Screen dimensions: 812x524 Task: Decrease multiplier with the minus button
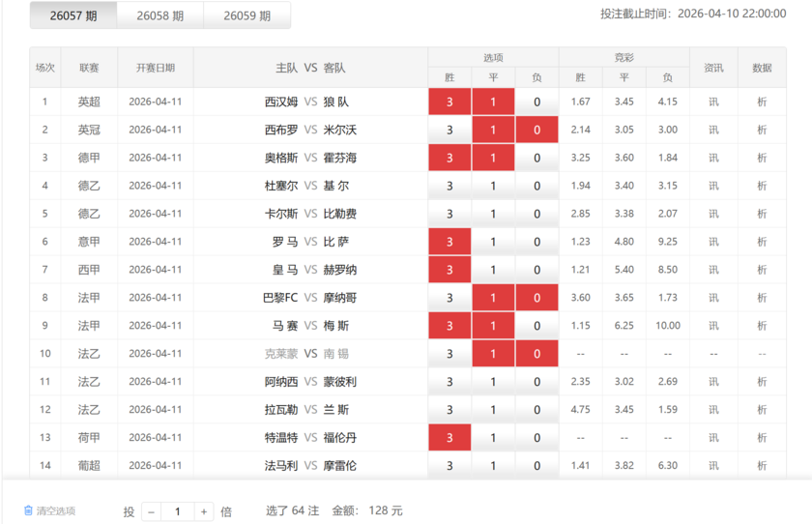(151, 511)
